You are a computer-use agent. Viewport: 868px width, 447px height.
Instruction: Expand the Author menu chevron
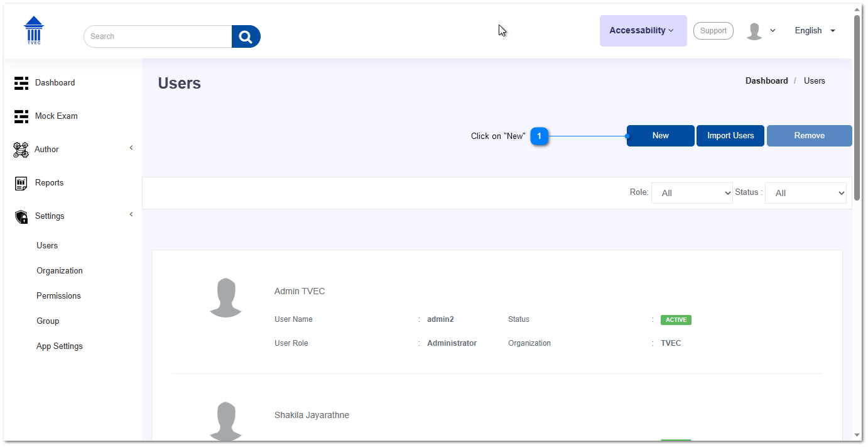tap(131, 148)
